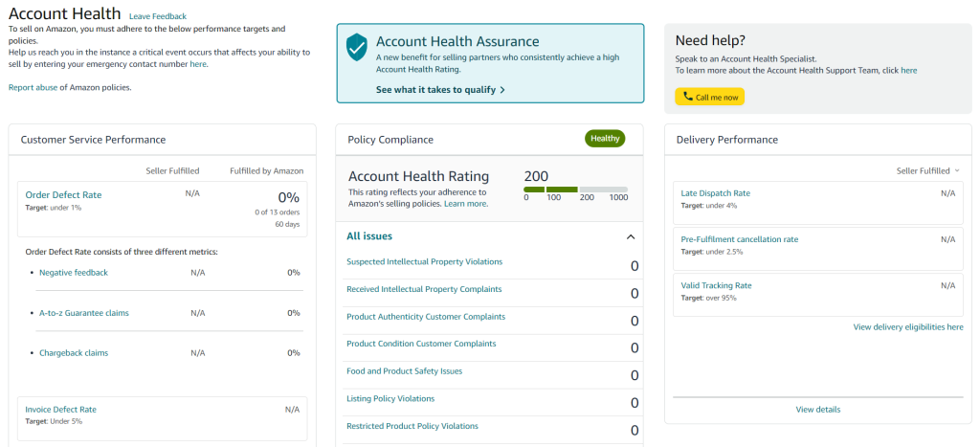The height and width of the screenshot is (447, 980).
Task: Collapse the All issues section chevron
Action: pos(630,236)
